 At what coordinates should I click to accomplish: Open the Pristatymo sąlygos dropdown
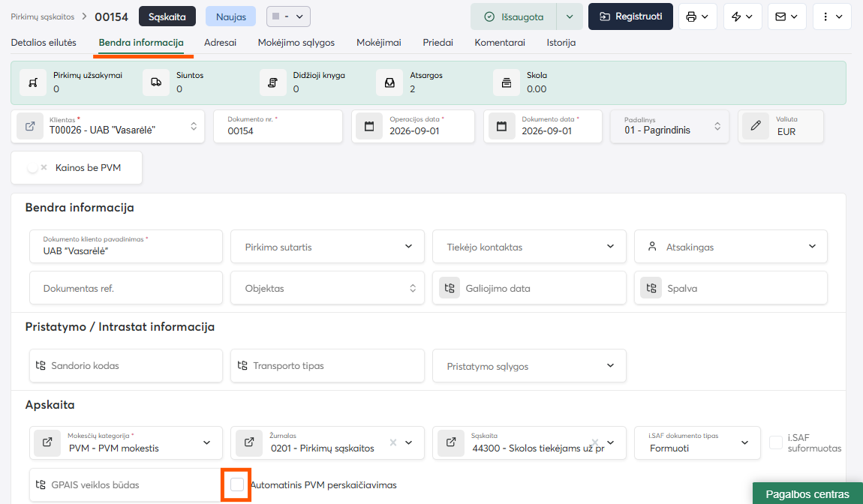530,366
